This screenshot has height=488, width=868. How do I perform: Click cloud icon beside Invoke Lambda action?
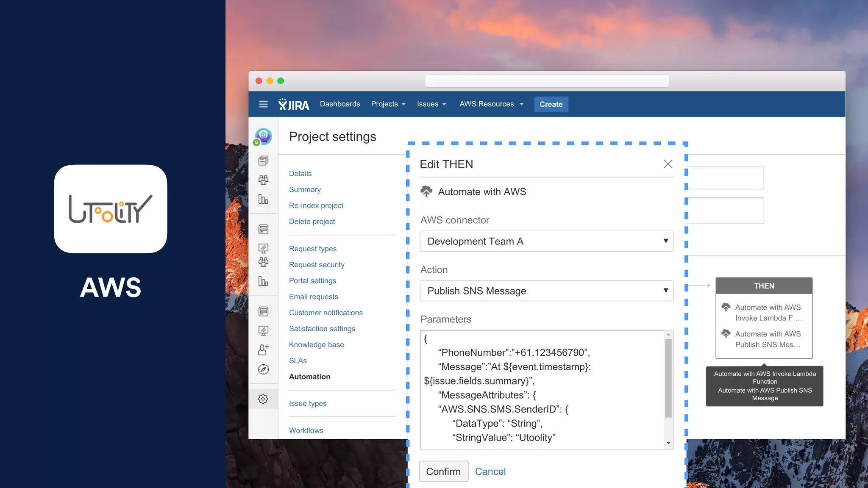(x=726, y=307)
